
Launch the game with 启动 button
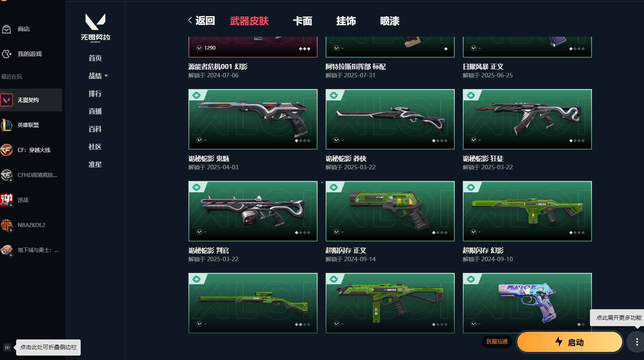point(570,342)
